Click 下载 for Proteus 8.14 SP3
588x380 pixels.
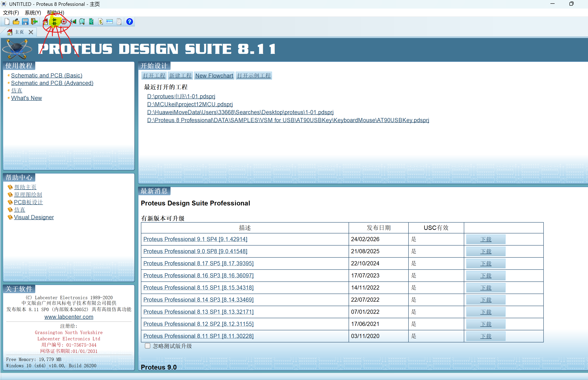tap(486, 300)
